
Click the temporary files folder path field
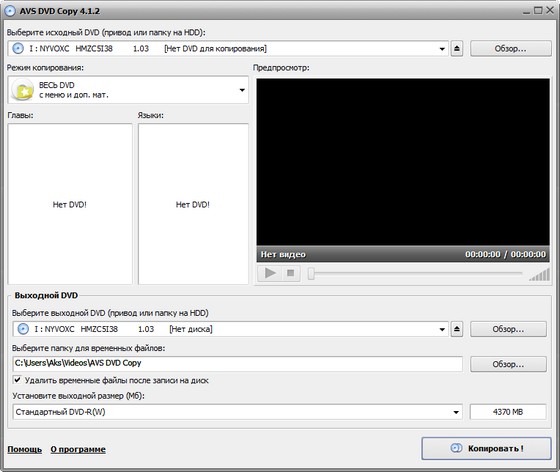(x=238, y=363)
